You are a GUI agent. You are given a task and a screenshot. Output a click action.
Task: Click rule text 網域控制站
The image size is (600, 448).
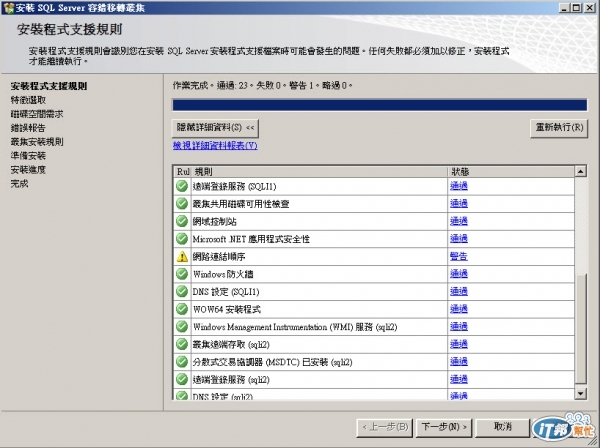(x=215, y=222)
